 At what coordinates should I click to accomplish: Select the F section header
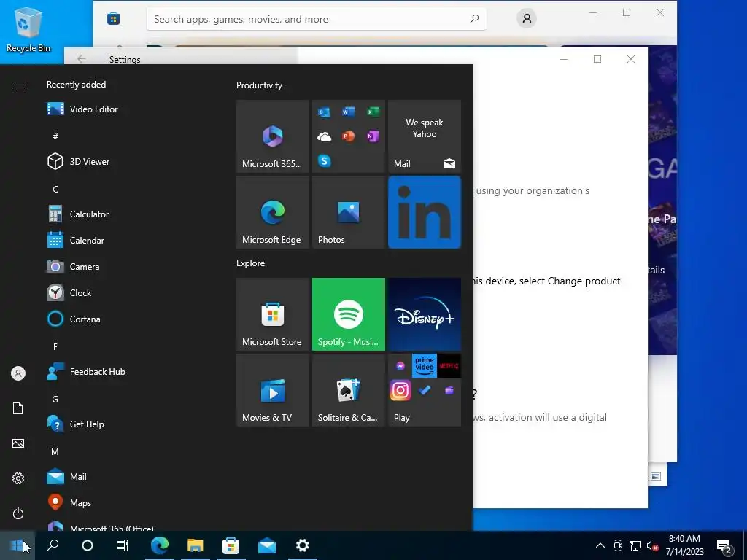click(55, 346)
